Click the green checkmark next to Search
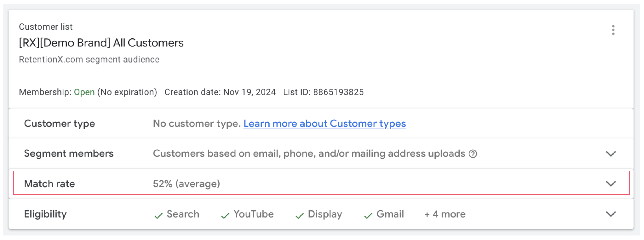 click(158, 215)
